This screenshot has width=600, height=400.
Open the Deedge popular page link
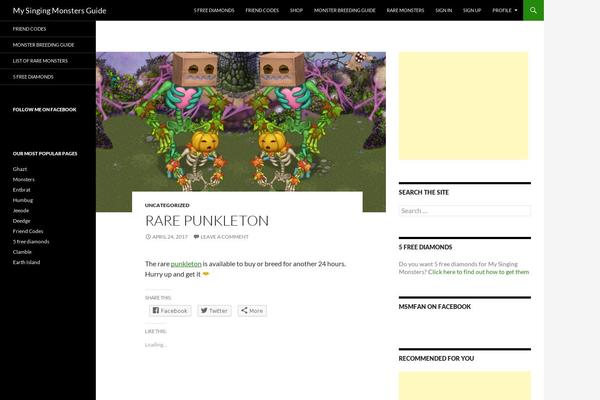tap(21, 220)
